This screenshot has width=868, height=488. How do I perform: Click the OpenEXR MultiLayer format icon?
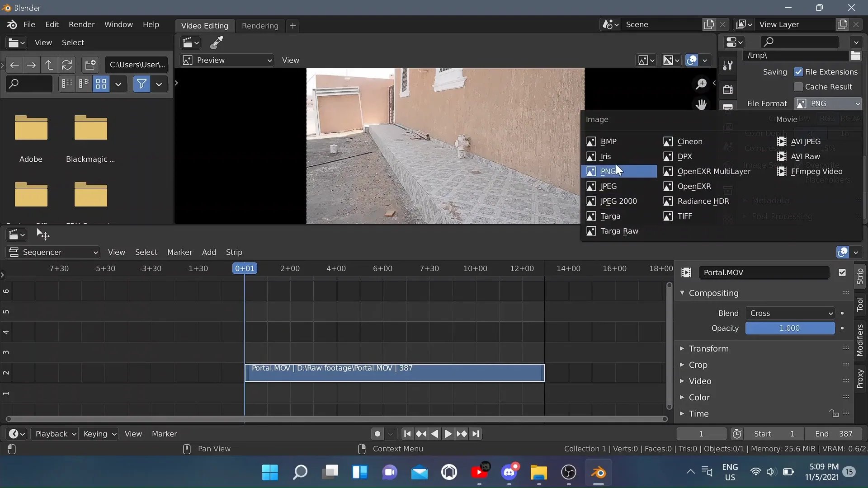click(x=668, y=171)
